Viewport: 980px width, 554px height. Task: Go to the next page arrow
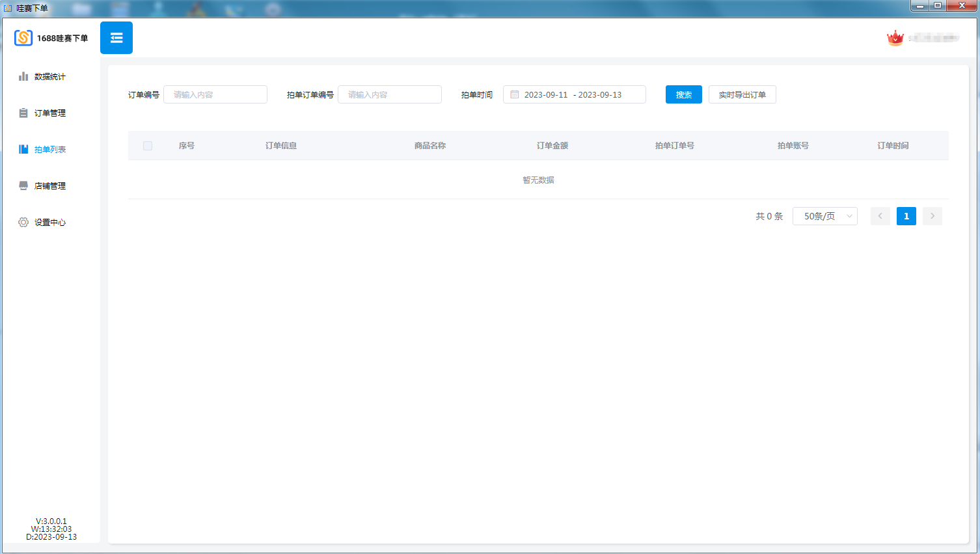point(932,216)
